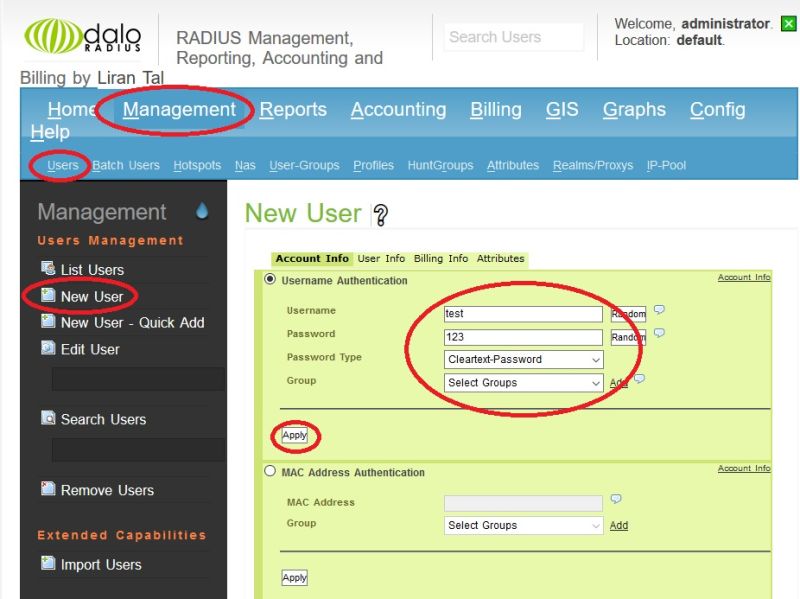Open the New User help question mark
Viewport: 800px width, 599px height.
(381, 215)
